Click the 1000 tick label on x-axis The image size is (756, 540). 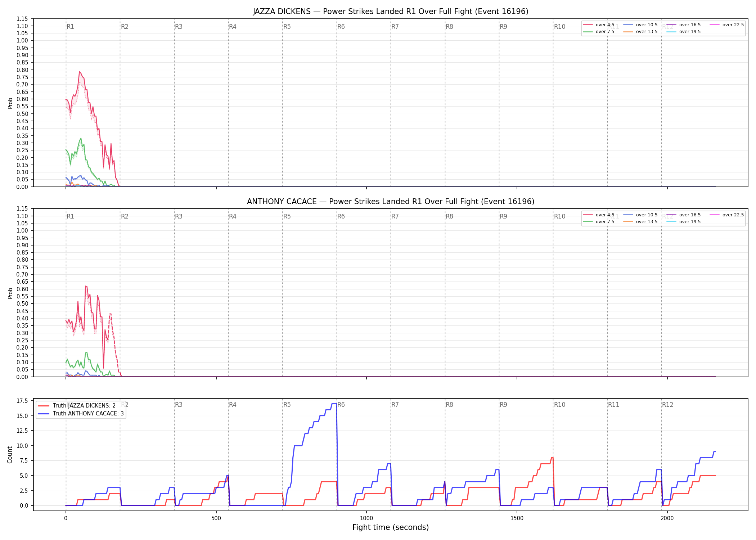coord(366,518)
